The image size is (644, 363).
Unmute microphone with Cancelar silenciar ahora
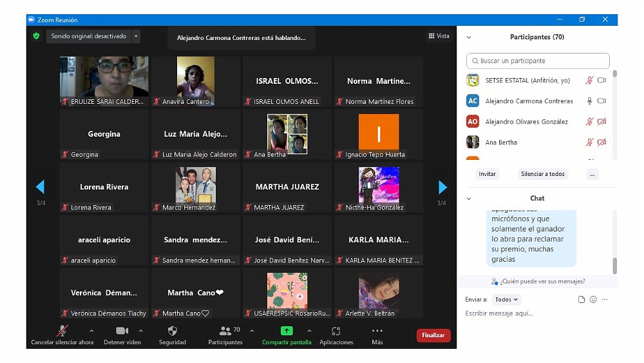click(x=62, y=331)
